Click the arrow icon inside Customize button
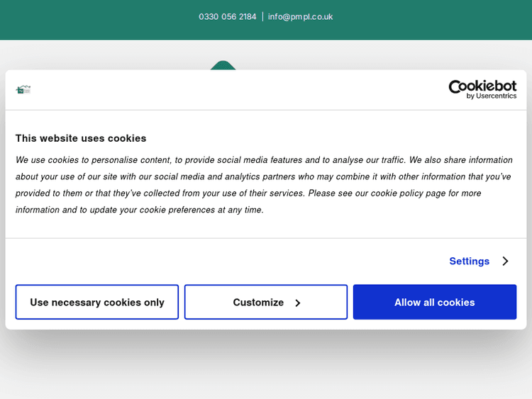Image resolution: width=532 pixels, height=399 pixels. click(x=298, y=303)
